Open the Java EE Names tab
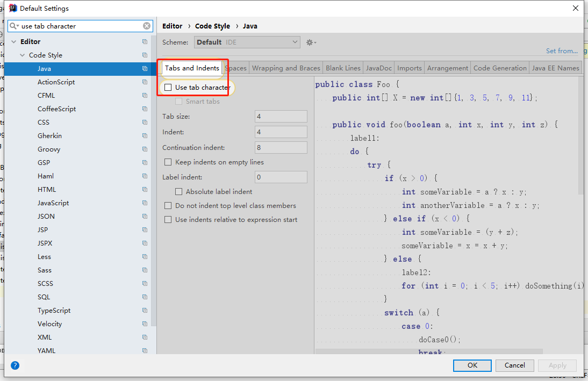This screenshot has width=588, height=381. [x=555, y=68]
